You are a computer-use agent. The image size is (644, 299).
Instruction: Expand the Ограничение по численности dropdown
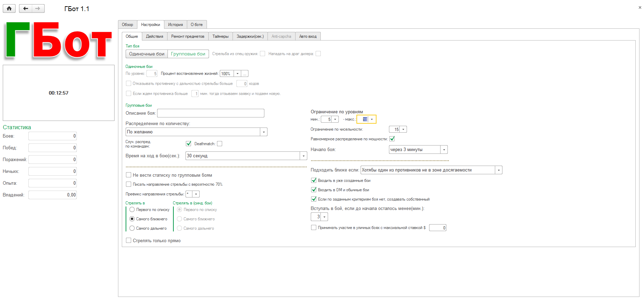403,129
